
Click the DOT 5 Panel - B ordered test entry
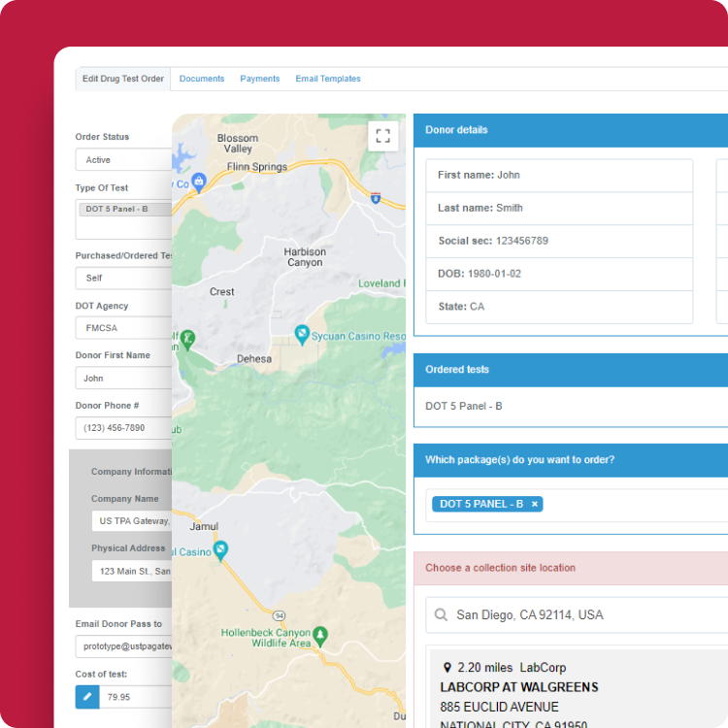pos(463,407)
